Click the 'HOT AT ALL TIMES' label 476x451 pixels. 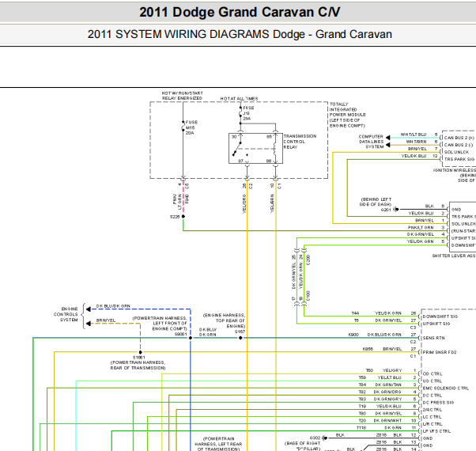pos(239,99)
